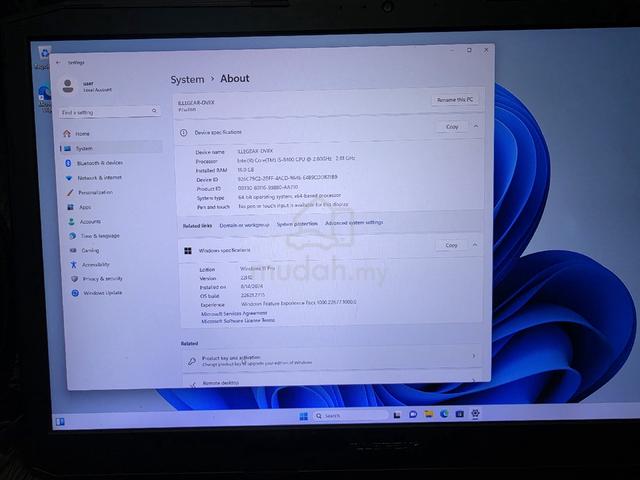Screen dimensions: 640x480
Task: Open Domain or workgroup link
Action: tap(244, 225)
